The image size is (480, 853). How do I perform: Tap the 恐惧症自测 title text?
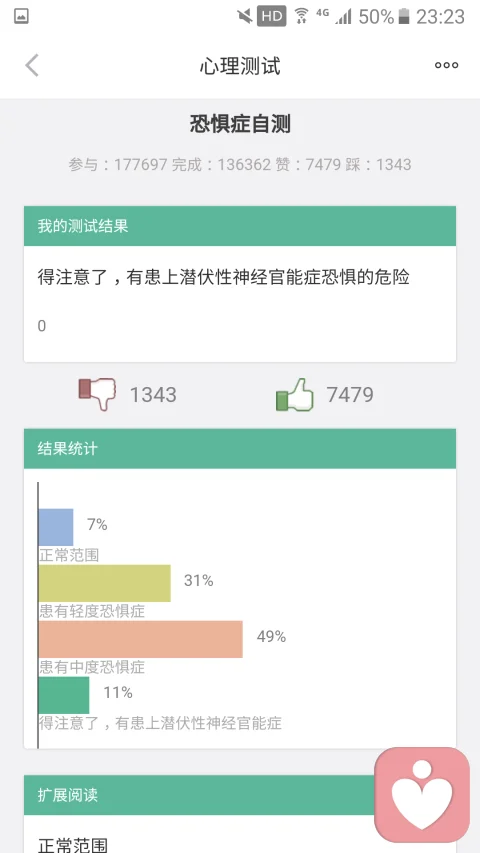click(x=240, y=124)
